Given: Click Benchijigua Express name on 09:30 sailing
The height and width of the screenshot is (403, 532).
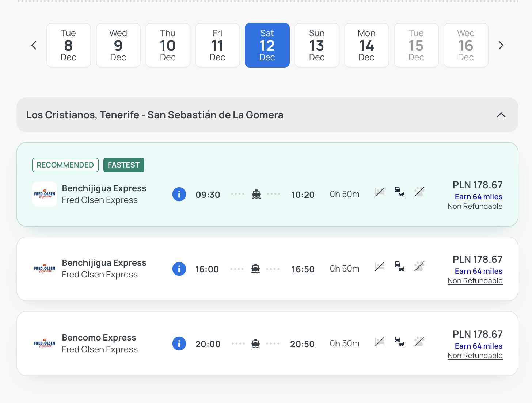Looking at the screenshot, I should 104,188.
